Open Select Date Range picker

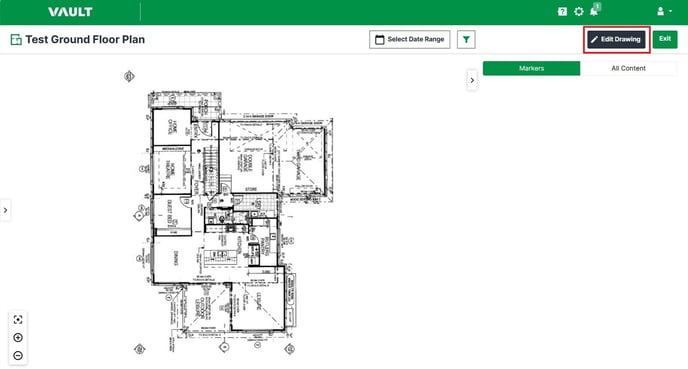409,39
